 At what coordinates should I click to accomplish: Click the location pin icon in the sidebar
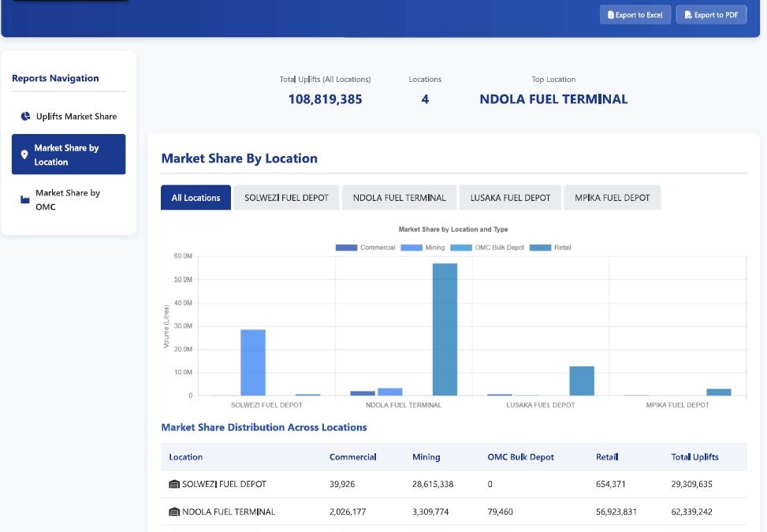(24, 154)
